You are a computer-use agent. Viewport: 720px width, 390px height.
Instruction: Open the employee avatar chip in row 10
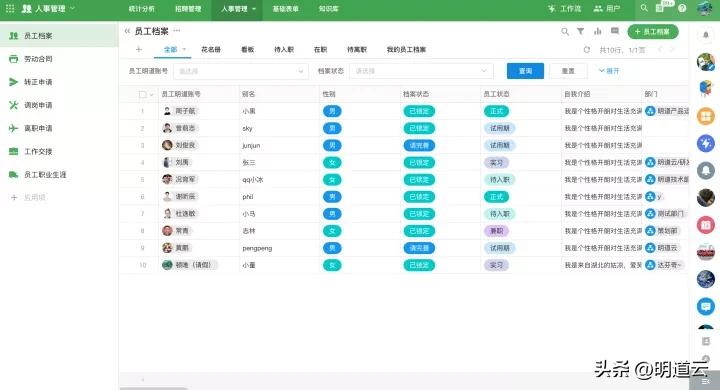190,265
